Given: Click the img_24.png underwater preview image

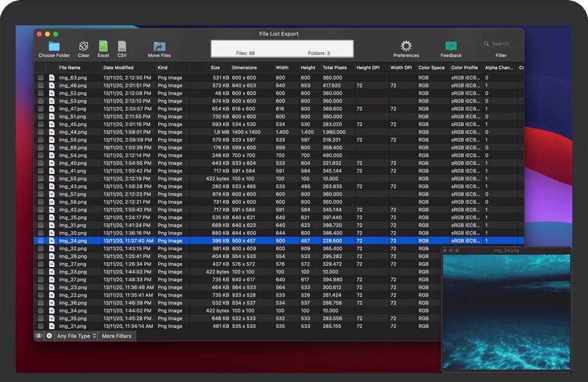Looking at the screenshot, I should (x=506, y=312).
